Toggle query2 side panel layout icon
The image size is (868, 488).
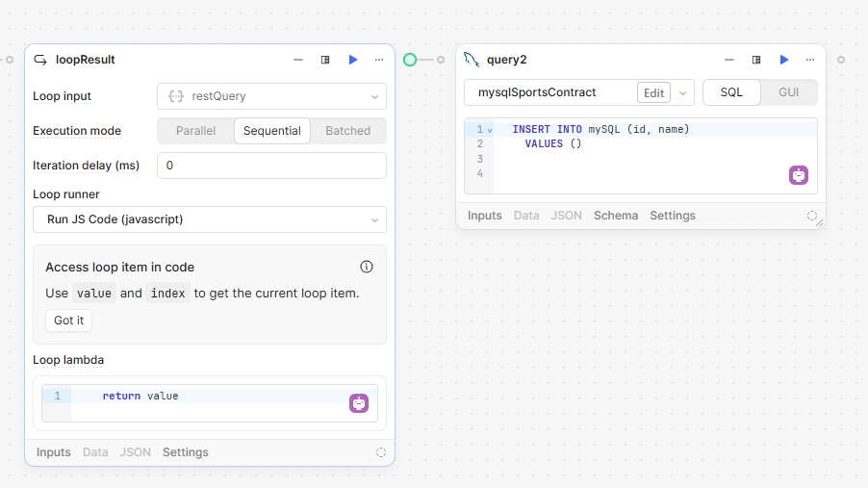[x=756, y=60]
